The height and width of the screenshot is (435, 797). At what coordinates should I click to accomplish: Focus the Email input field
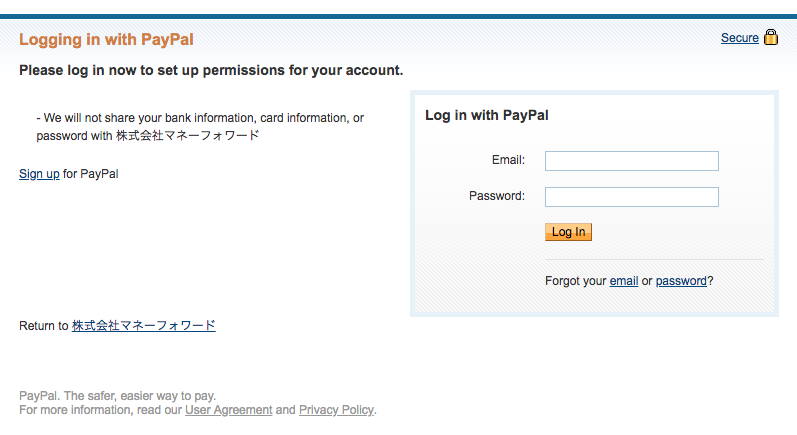click(x=632, y=161)
